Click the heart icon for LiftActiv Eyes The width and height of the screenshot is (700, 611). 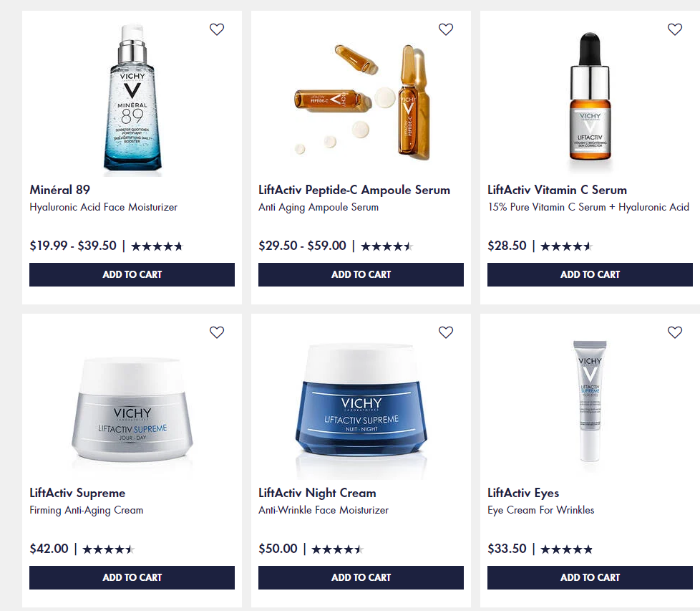pyautogui.click(x=675, y=332)
